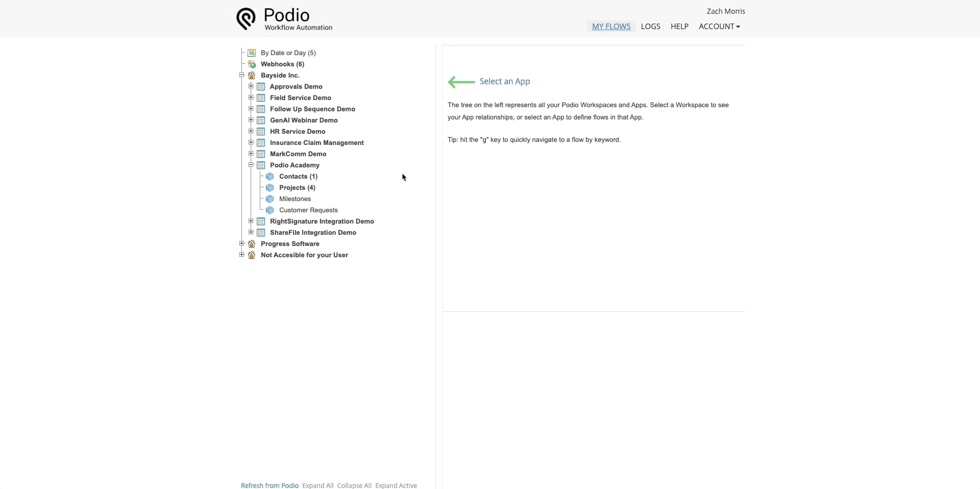Expand the RightSignature Integration Demo node
980x489 pixels.
point(251,221)
